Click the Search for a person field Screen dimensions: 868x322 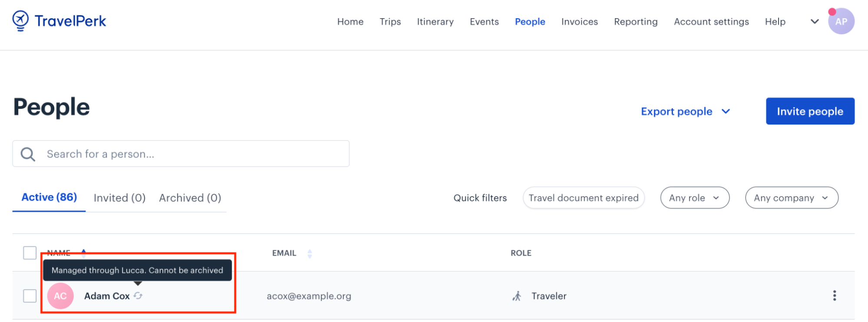pyautogui.click(x=181, y=154)
